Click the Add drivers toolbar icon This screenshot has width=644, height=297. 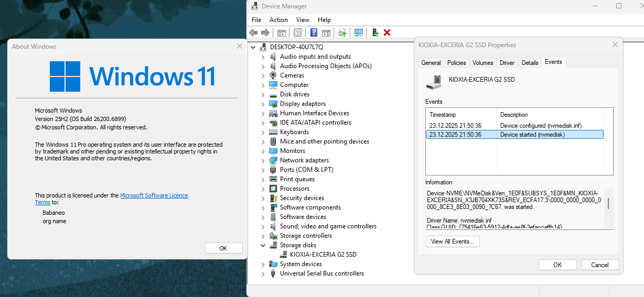[375, 32]
